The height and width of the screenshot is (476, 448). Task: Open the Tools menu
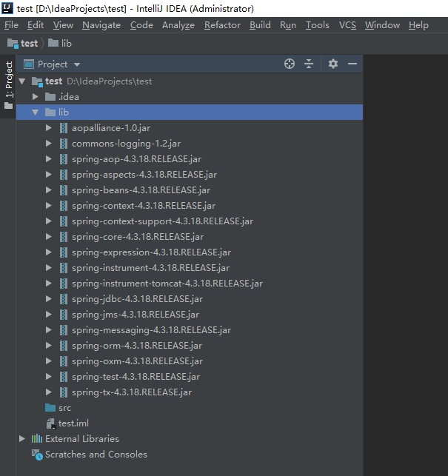tap(318, 25)
